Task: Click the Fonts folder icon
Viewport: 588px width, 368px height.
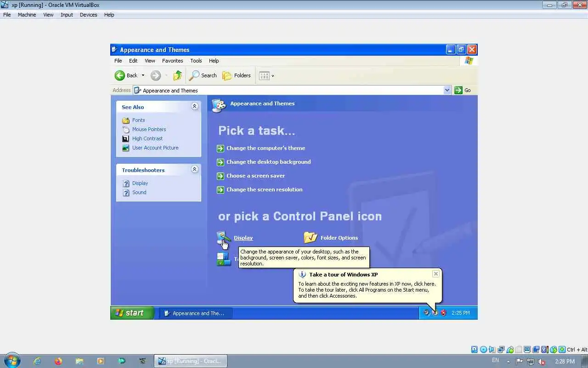Action: [x=126, y=120]
